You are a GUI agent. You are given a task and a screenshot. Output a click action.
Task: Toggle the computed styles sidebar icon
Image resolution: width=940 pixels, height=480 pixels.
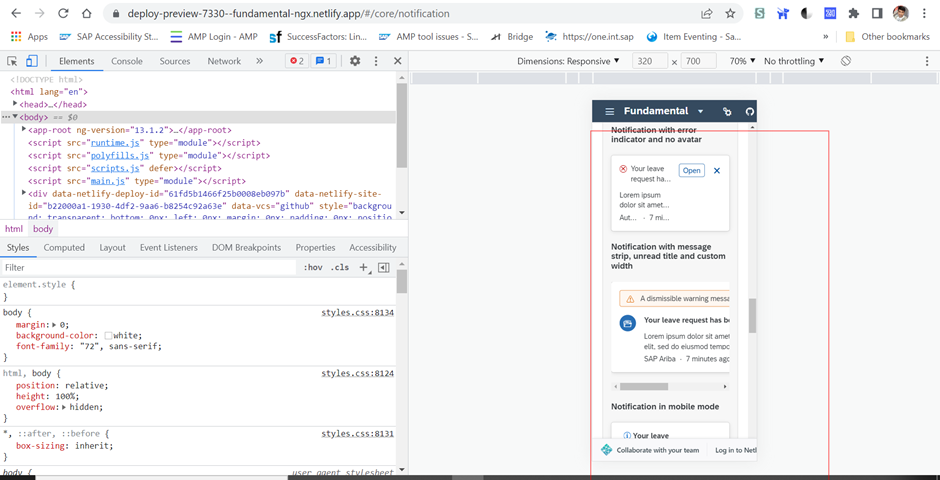[x=384, y=268]
